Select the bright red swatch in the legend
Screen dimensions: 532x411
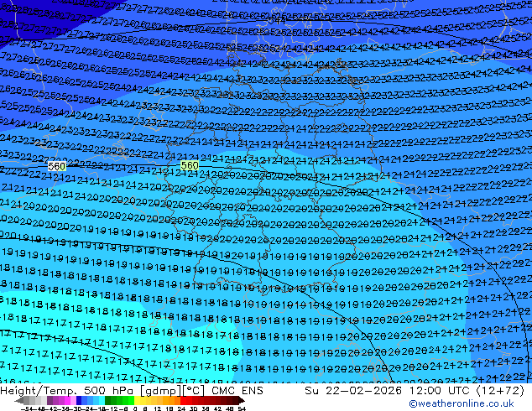[183, 400]
